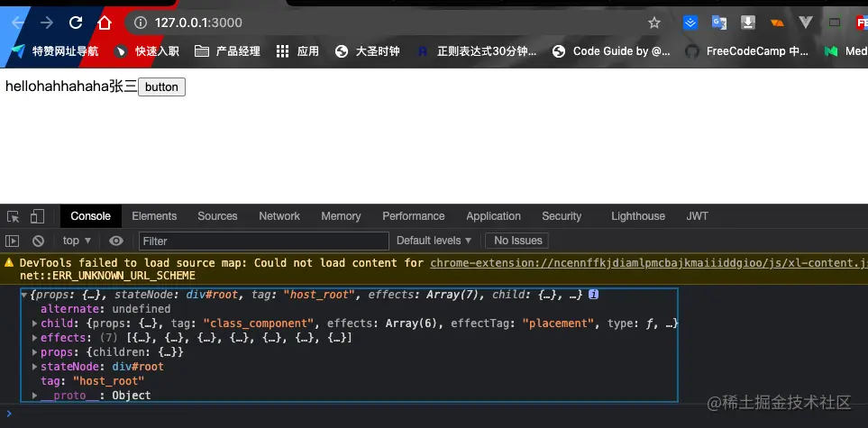
Task: Open the 特赞网址导航 bookmark
Action: (54, 51)
